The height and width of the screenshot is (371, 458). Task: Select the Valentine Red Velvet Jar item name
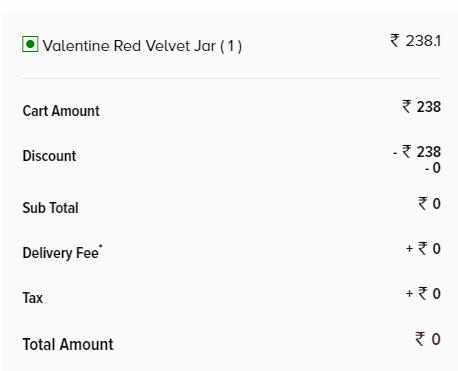(x=129, y=46)
